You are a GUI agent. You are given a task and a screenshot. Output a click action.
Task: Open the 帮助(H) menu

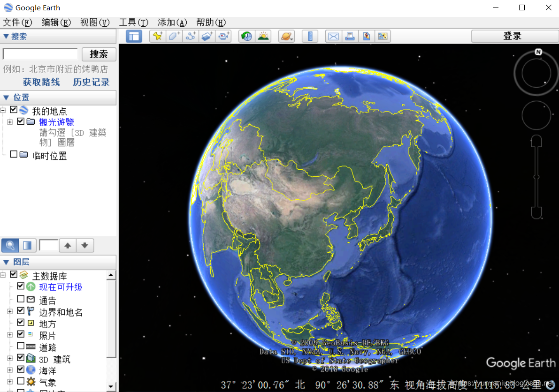(211, 23)
